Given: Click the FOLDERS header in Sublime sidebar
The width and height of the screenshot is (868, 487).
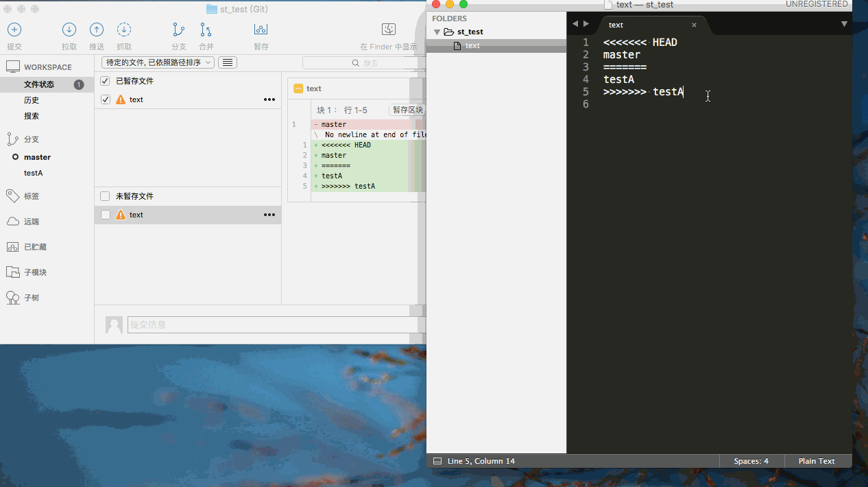Looking at the screenshot, I should 449,19.
